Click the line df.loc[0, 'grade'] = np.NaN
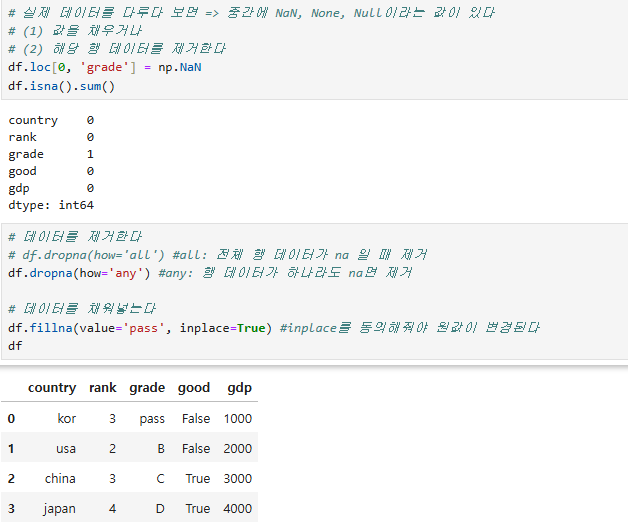 105,67
